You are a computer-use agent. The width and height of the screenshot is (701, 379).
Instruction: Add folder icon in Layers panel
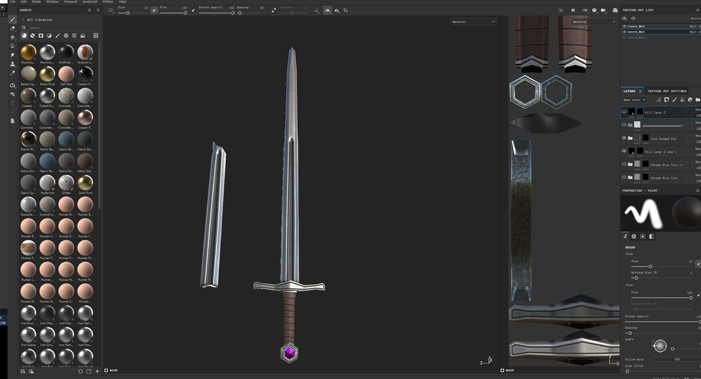click(697, 100)
